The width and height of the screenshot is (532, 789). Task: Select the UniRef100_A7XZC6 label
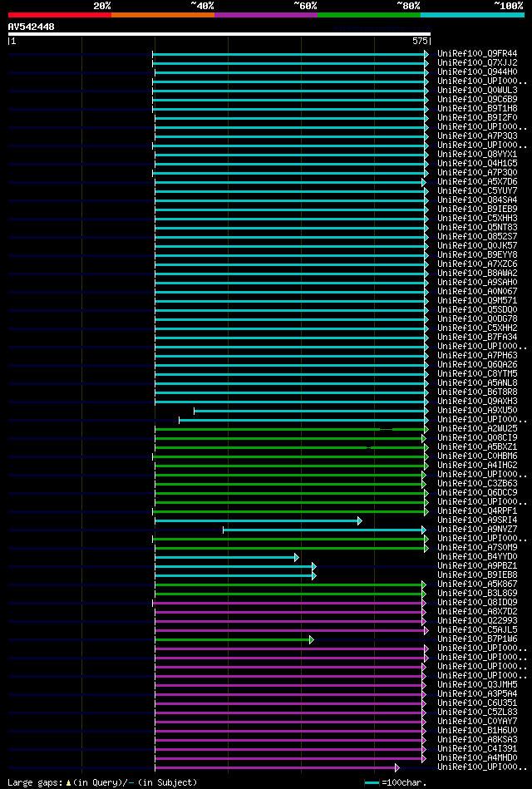pos(477,264)
